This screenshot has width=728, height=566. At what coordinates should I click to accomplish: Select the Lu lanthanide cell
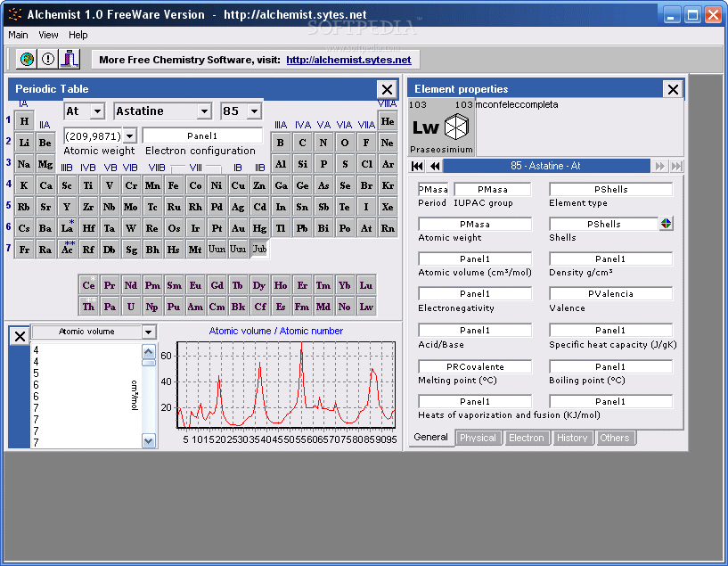click(x=366, y=285)
